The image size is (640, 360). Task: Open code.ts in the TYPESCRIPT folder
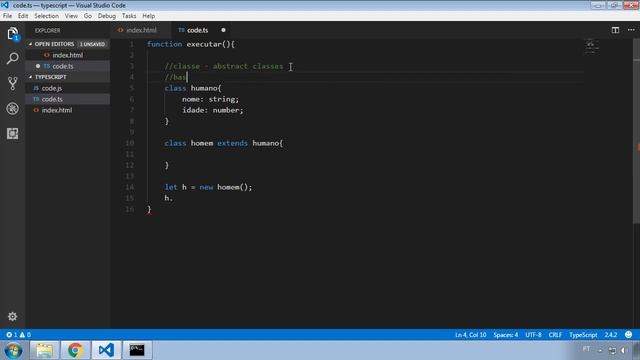coord(68,99)
